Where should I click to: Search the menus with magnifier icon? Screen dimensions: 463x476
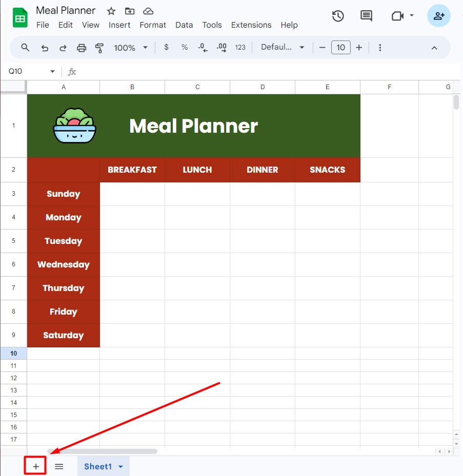pyautogui.click(x=25, y=47)
